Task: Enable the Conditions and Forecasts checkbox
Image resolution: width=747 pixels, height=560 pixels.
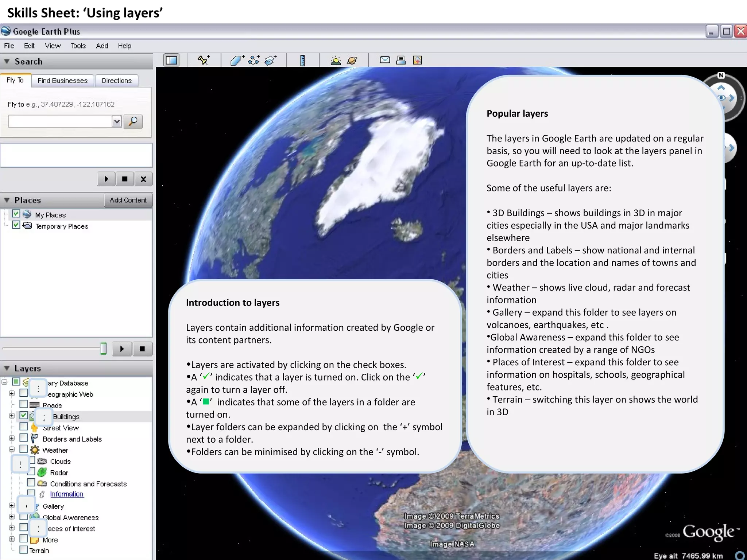Action: coord(31,483)
